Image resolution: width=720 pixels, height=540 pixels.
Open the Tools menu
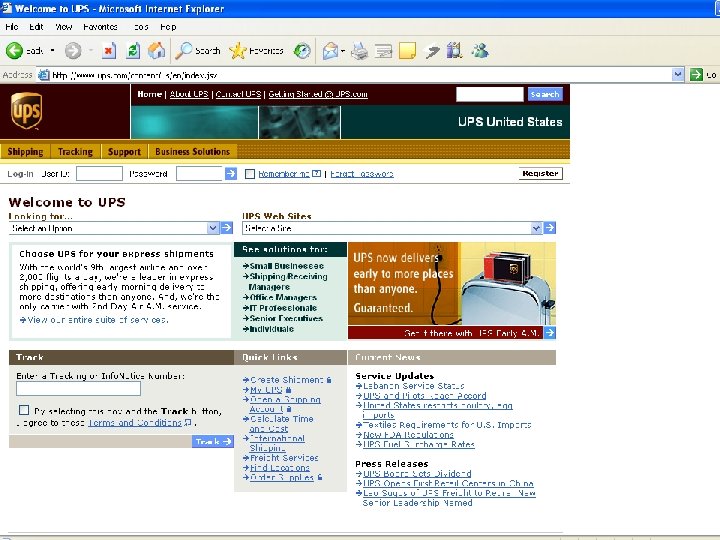pyautogui.click(x=141, y=27)
